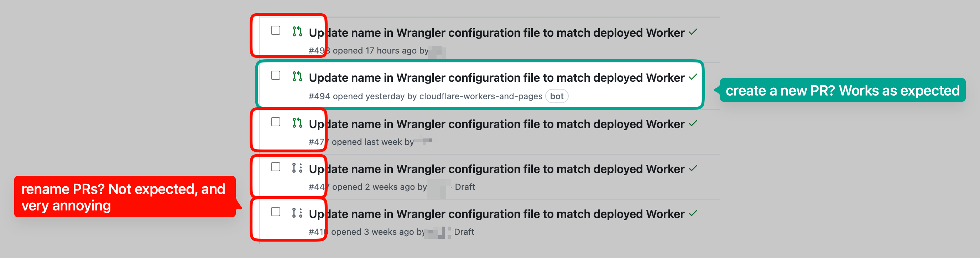Click the green check mark on the 2-weeks-ago draft
This screenshot has height=258, width=980.
point(693,168)
